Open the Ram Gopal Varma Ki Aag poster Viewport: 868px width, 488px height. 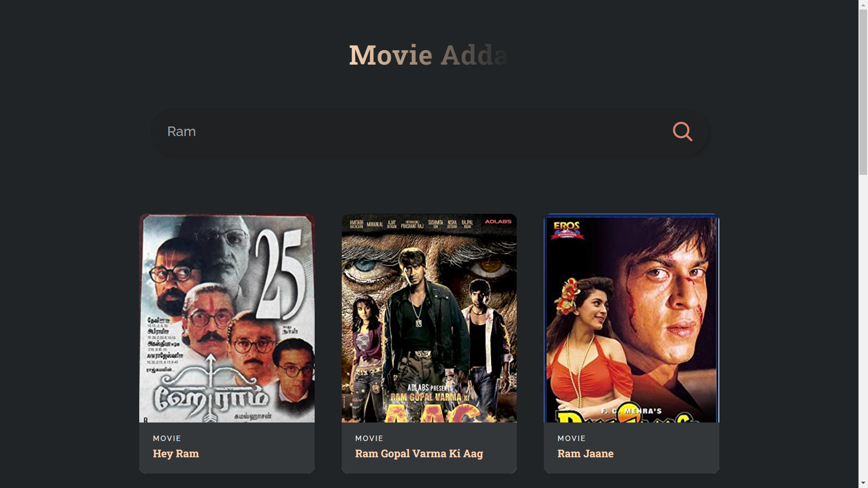tap(429, 318)
